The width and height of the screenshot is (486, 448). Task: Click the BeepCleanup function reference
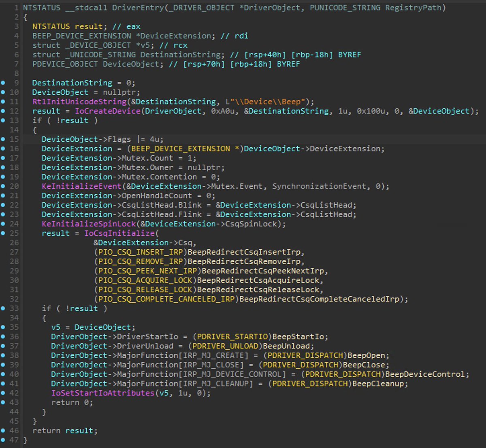pyautogui.click(x=378, y=384)
